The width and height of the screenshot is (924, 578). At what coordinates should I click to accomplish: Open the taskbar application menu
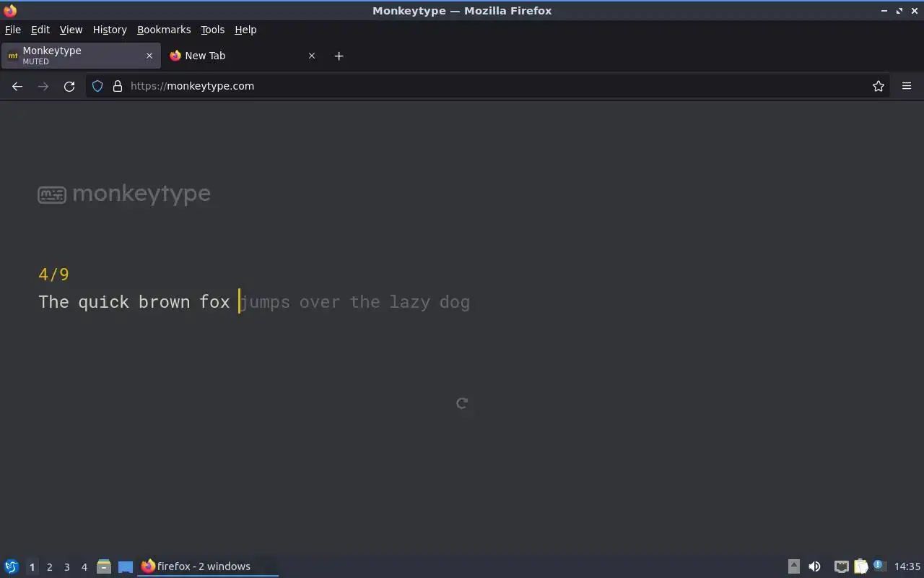pyautogui.click(x=12, y=566)
